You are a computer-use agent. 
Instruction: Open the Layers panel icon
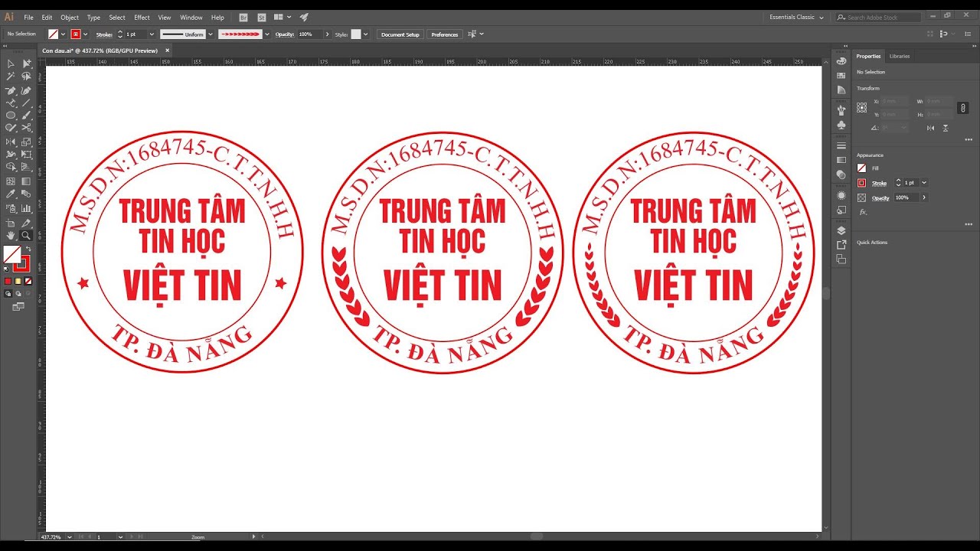[x=841, y=230]
